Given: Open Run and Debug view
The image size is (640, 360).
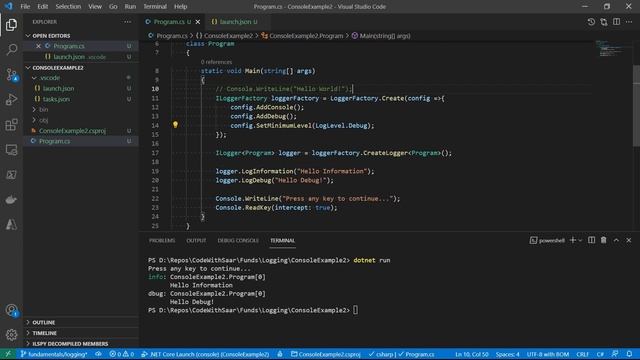Looking at the screenshot, I should 11,100.
